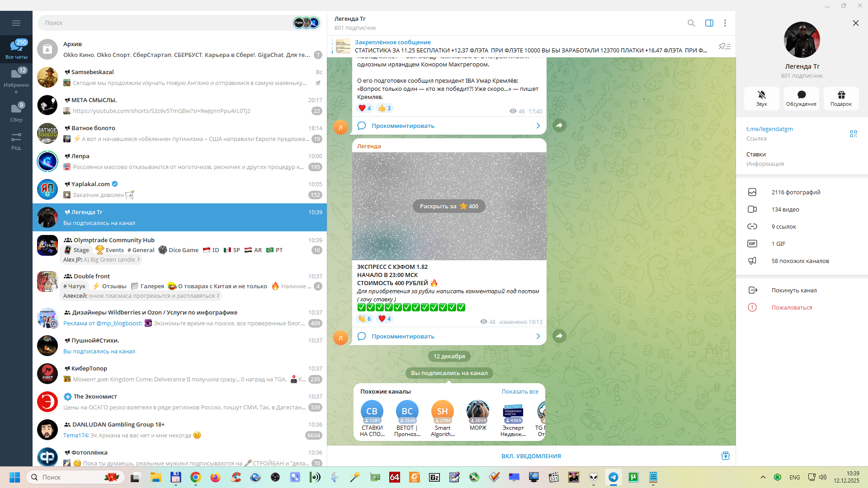Open the hamburger main menu
Screen dimensions: 868x488
16,23
